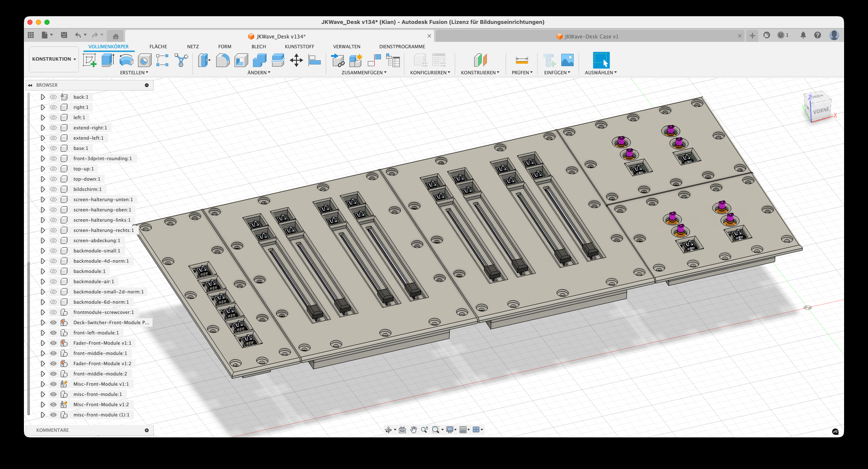This screenshot has width=868, height=469.
Task: Toggle visibility of misc-front-module:1
Action: pyautogui.click(x=53, y=394)
